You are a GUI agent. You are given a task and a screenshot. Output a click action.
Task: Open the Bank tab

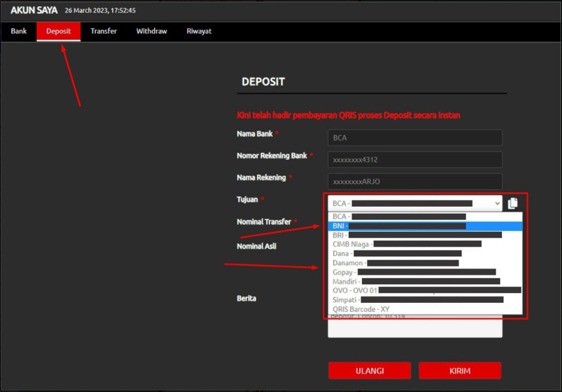[19, 31]
